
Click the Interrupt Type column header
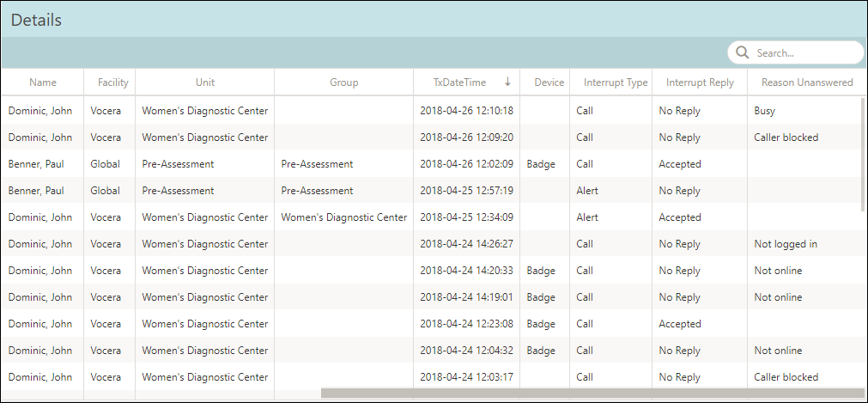(x=615, y=82)
